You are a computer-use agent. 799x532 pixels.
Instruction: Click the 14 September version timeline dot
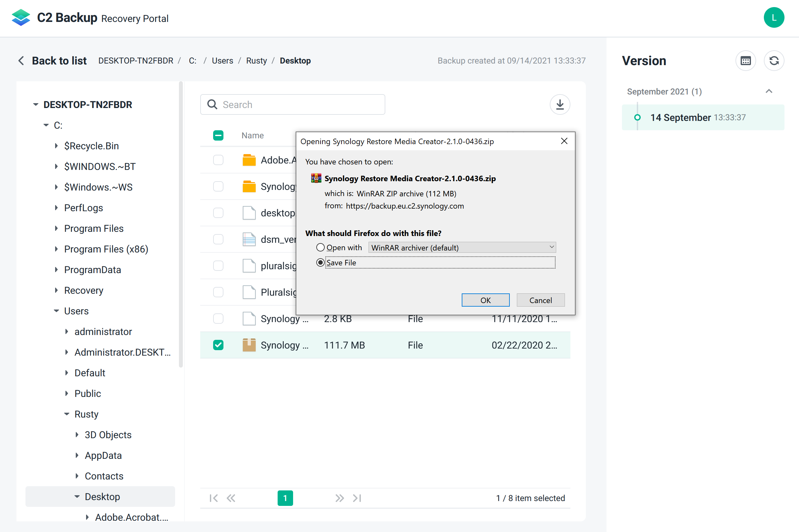[637, 117]
